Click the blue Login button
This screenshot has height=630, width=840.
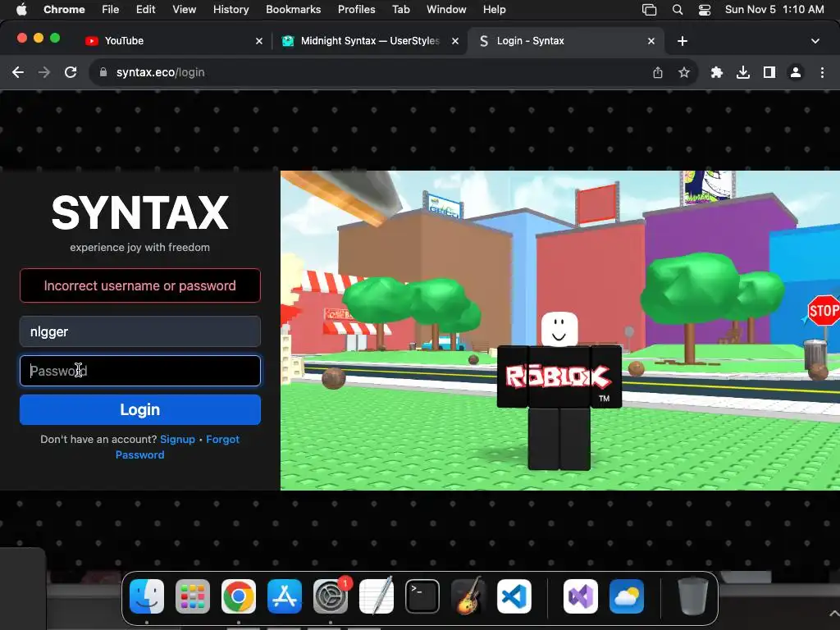click(139, 410)
